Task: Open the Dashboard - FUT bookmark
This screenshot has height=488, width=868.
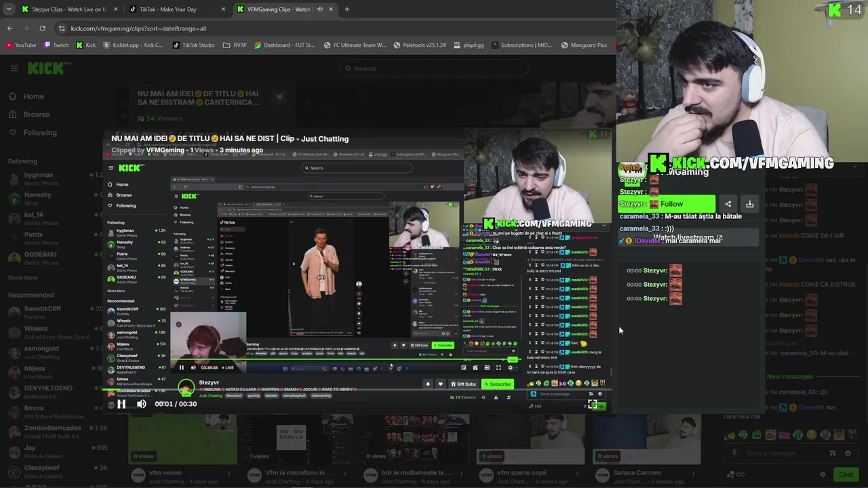Action: (284, 45)
